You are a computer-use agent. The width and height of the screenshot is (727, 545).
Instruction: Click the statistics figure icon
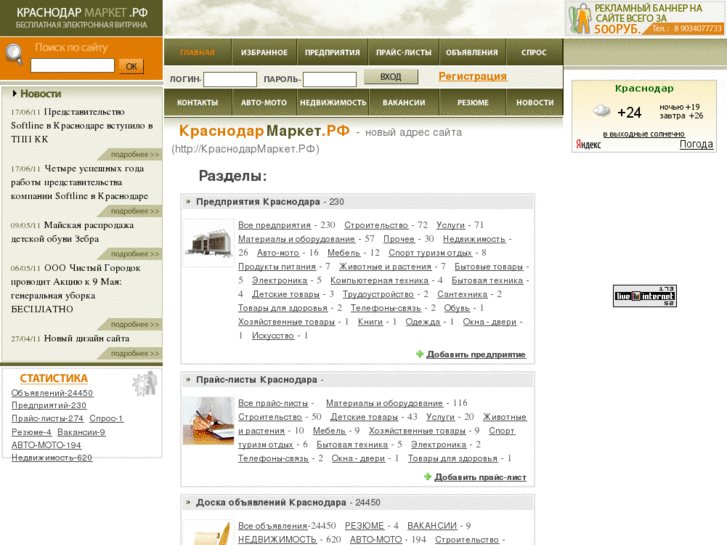pos(145,385)
